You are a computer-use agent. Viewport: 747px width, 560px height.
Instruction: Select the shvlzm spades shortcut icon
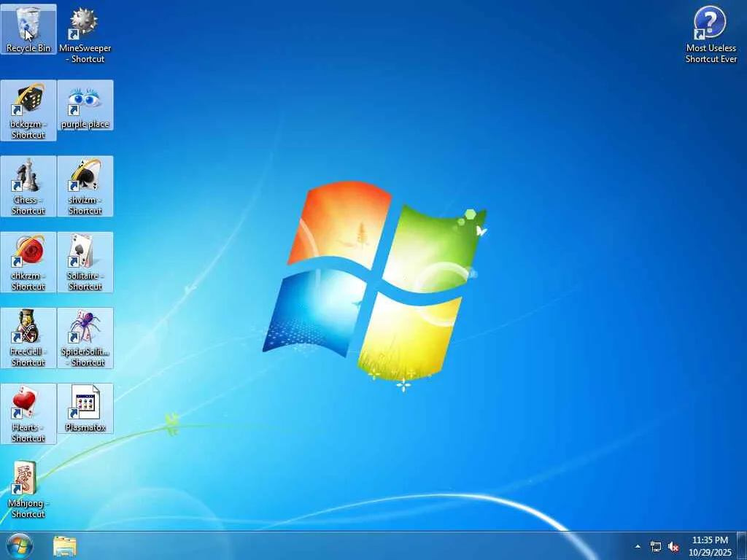[85, 186]
